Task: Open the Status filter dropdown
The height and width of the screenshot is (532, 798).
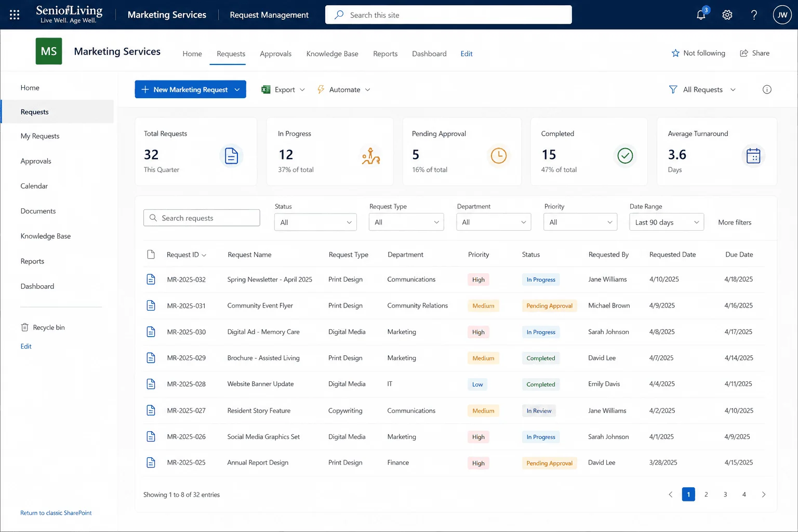Action: point(315,222)
